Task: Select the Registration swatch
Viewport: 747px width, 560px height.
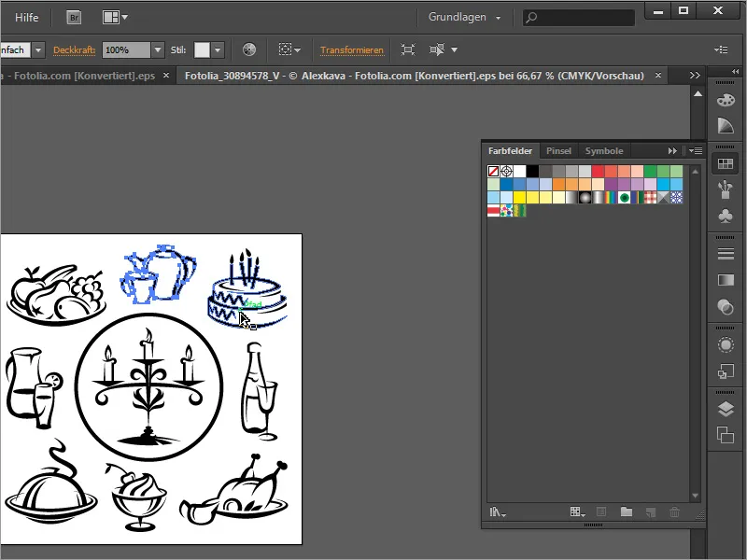Action: [506, 171]
